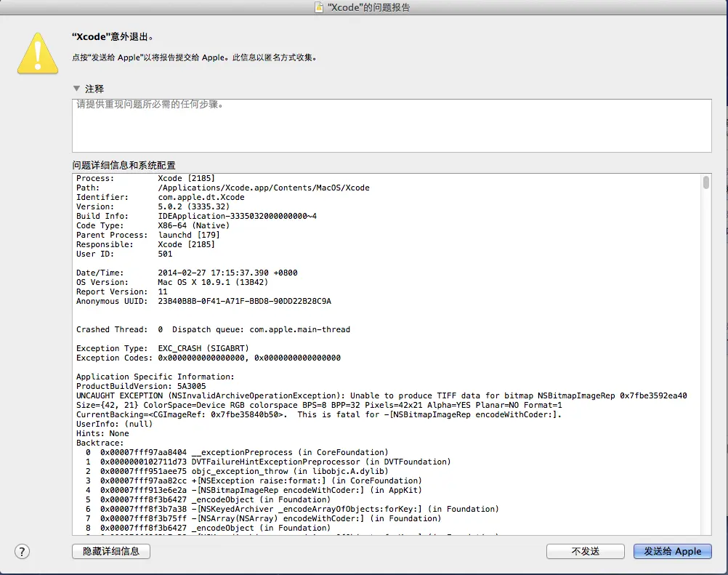Click the Build Info IDEApplication line
The image size is (728, 575).
tap(196, 216)
